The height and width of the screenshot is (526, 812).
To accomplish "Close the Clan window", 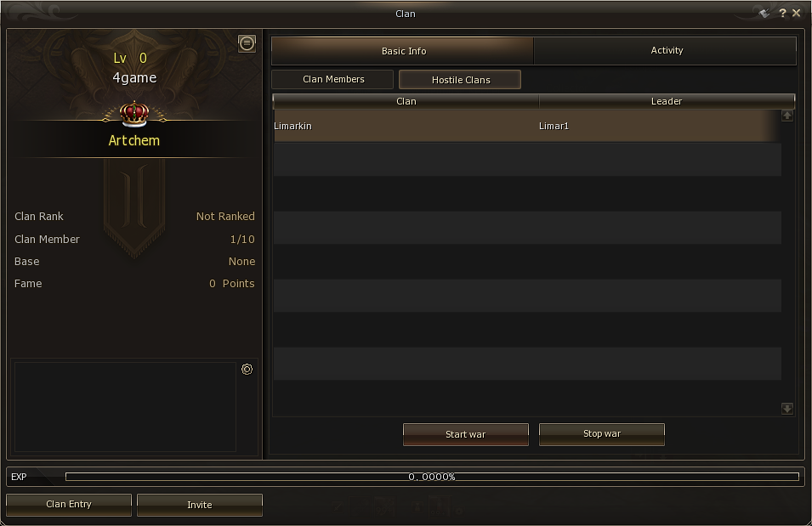I will [x=797, y=14].
